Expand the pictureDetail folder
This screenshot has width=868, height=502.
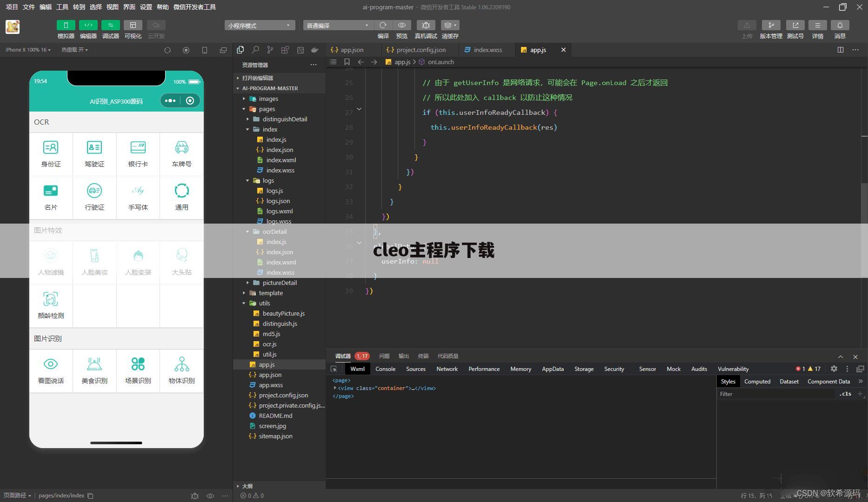tap(279, 283)
